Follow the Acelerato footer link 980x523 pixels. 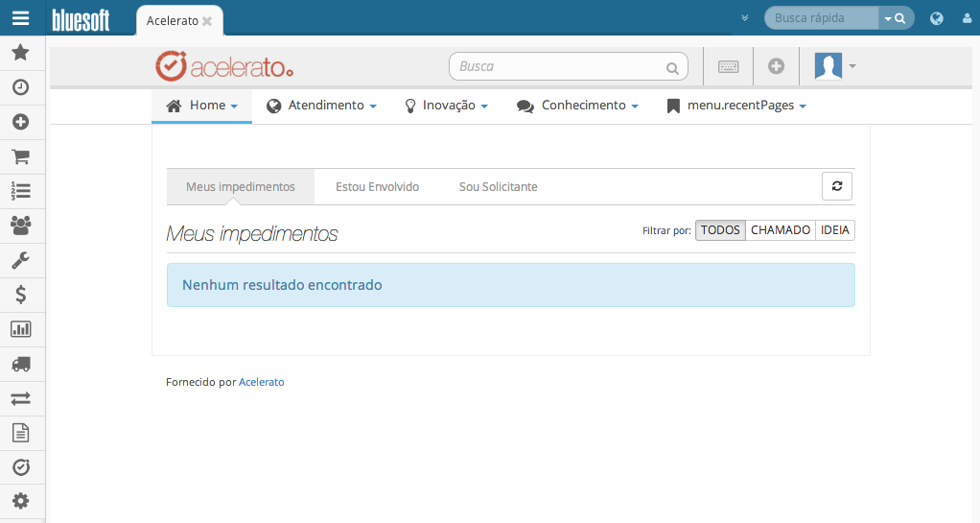pos(261,382)
